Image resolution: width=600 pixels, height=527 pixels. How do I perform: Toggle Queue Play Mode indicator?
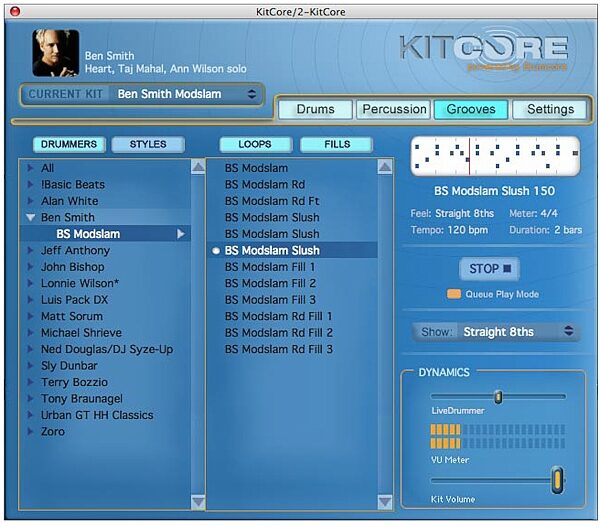coord(454,294)
